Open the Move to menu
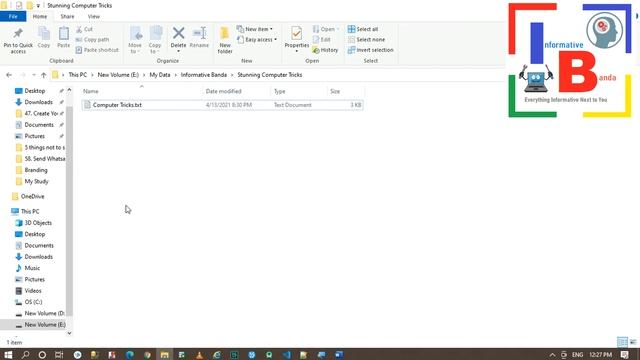The height and width of the screenshot is (360, 640). point(135,40)
